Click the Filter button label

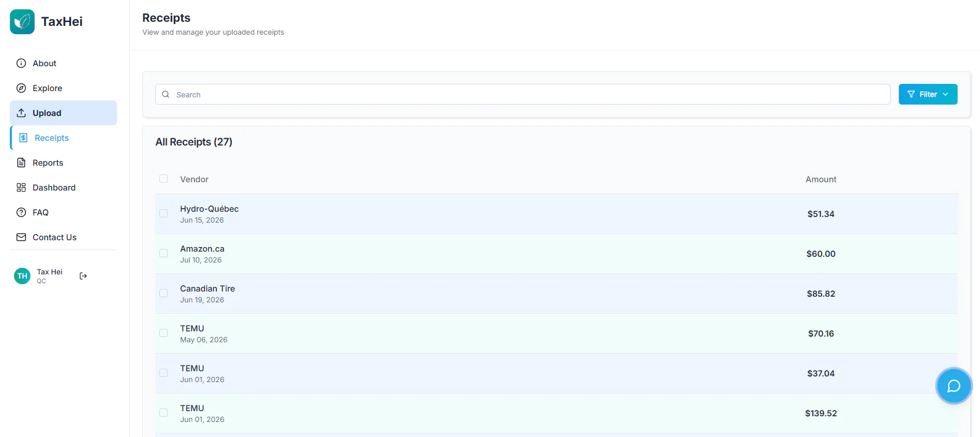(x=928, y=94)
